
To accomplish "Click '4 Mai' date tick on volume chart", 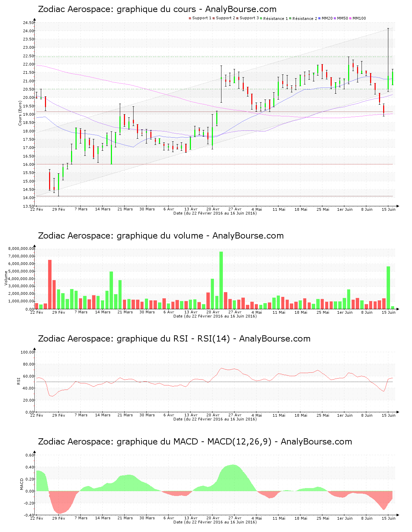I will [x=257, y=312].
